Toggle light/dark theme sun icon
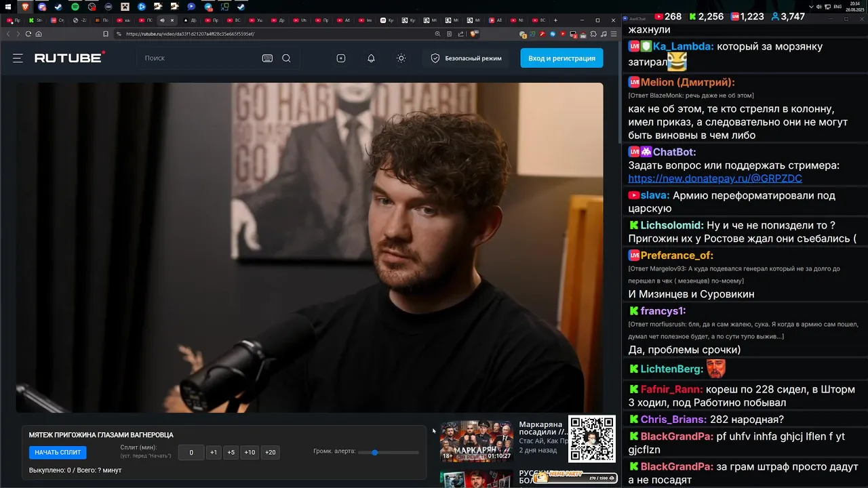Screen dimensions: 868x488 (401, 58)
